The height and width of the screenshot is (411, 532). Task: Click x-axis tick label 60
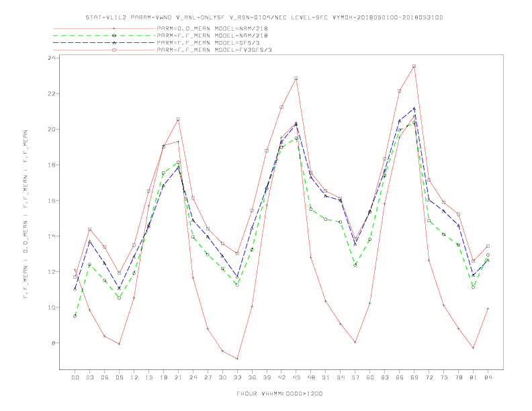coord(370,377)
